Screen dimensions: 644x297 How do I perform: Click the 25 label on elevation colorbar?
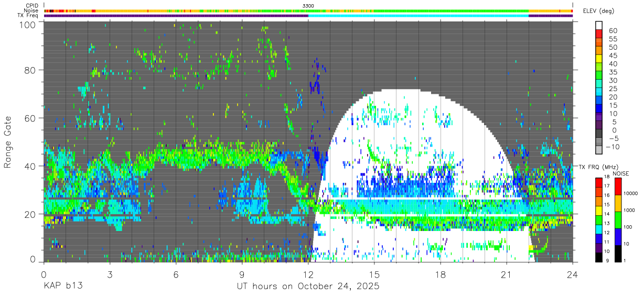point(613,89)
